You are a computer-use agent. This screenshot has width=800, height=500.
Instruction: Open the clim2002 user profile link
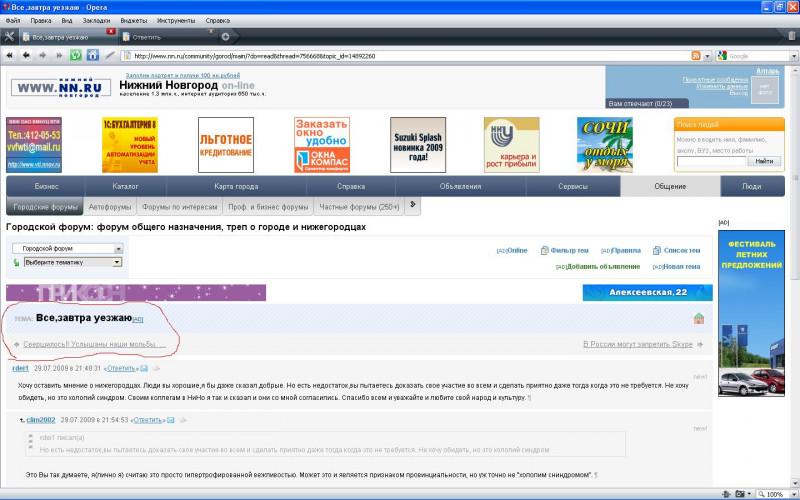tap(41, 420)
